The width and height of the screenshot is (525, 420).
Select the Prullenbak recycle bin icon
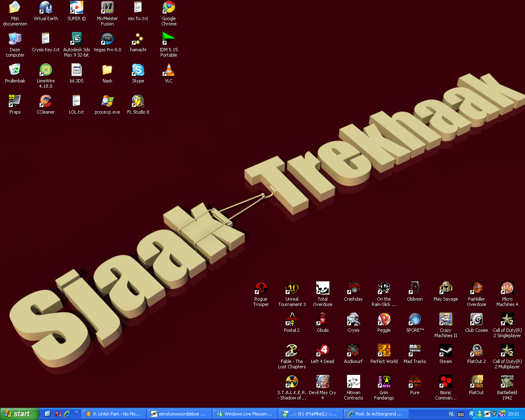[x=15, y=70]
